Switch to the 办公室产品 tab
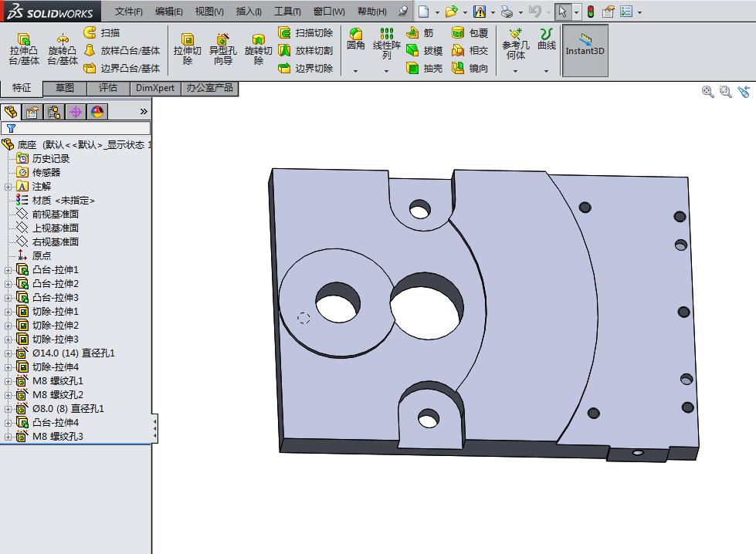The image size is (756, 554). point(210,88)
